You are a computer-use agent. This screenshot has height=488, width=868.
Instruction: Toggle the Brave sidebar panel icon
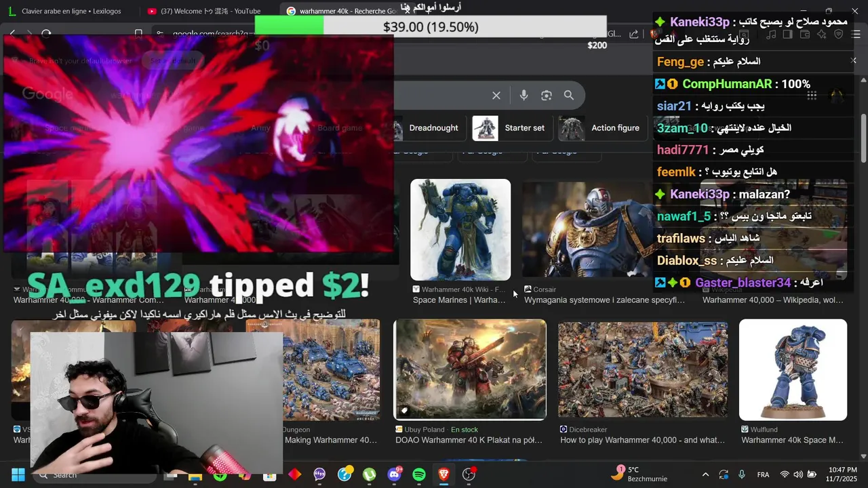pyautogui.click(x=788, y=34)
